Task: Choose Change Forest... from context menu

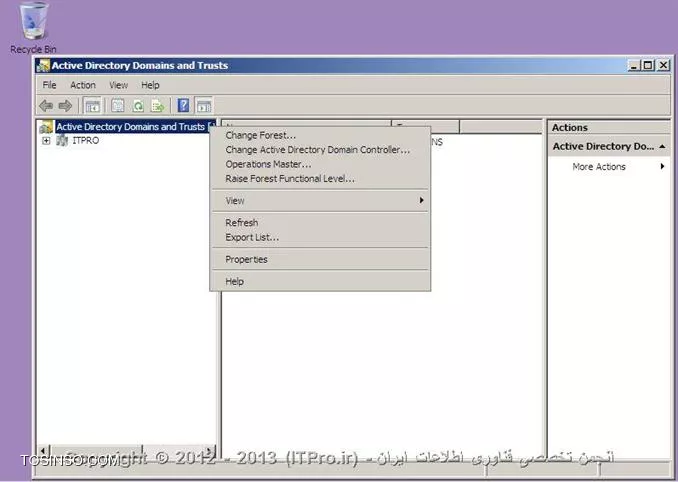Action: pyautogui.click(x=320, y=135)
